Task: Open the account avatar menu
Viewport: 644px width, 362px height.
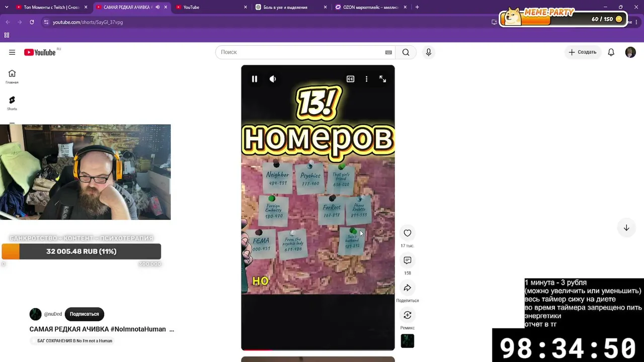Action: pyautogui.click(x=630, y=52)
